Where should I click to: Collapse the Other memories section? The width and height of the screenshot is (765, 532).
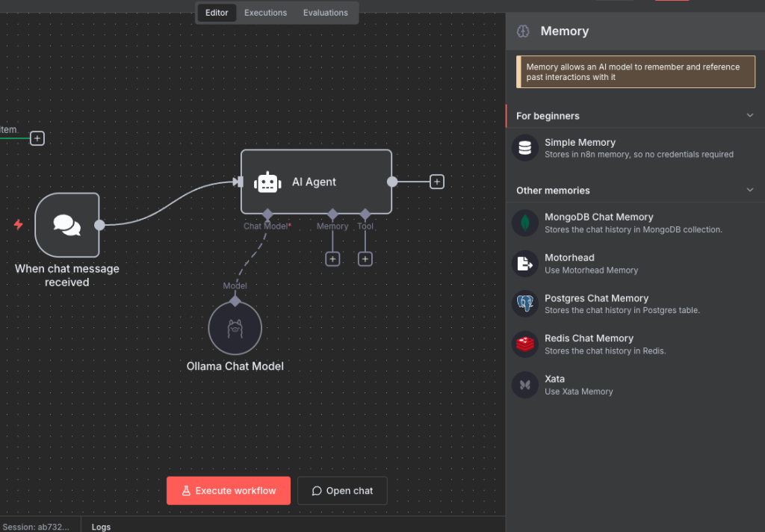(x=750, y=191)
